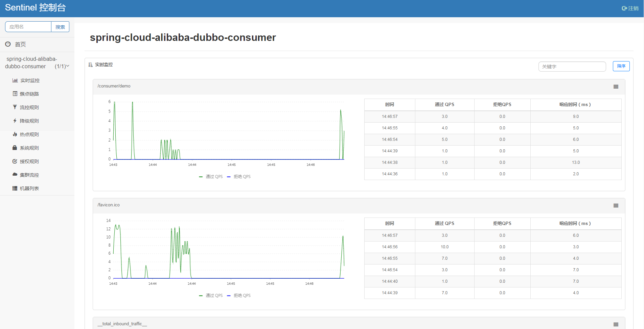This screenshot has width=644, height=329.
Task: Open the 簇点链路 menu item
Action: click(x=29, y=94)
